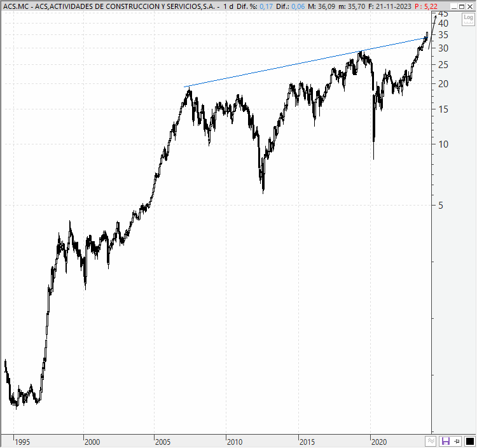Click the 25 price axis label
The width and height of the screenshot is (477, 448).
tap(443, 65)
